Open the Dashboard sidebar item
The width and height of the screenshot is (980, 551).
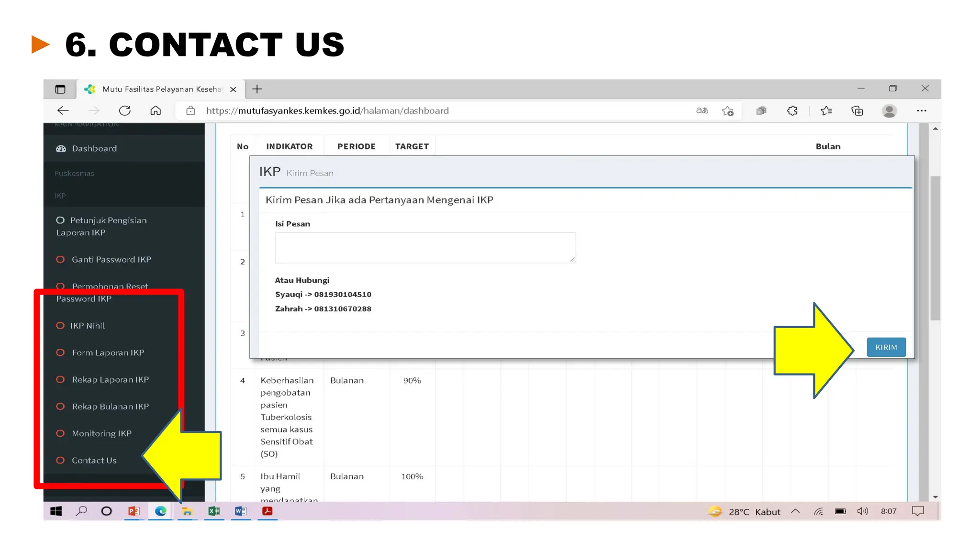pos(94,148)
